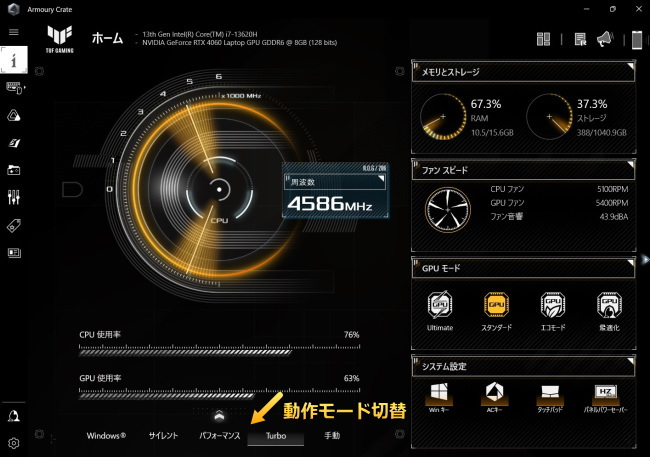Click the Armoury Crate title bar logo
Image resolution: width=650 pixels, height=457 pixels.
pyautogui.click(x=14, y=9)
